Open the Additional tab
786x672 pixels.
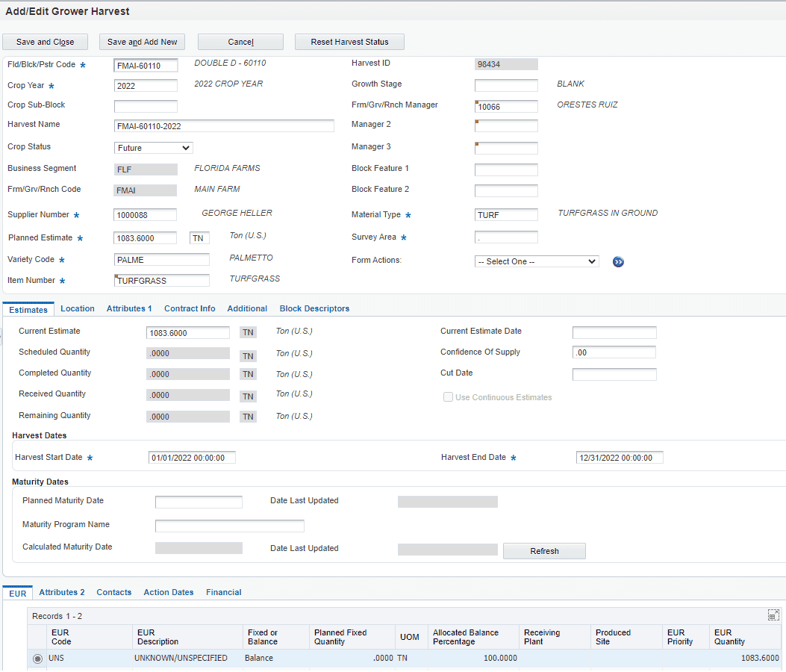click(247, 308)
